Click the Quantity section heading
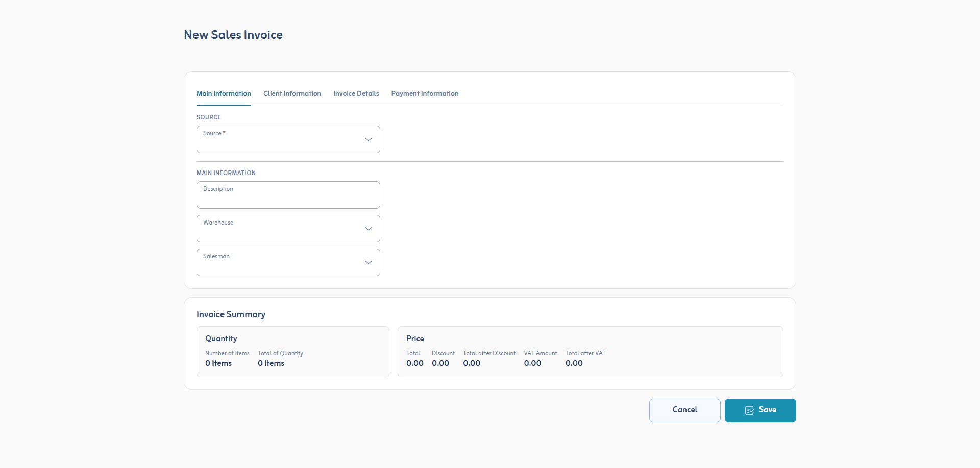 (221, 339)
